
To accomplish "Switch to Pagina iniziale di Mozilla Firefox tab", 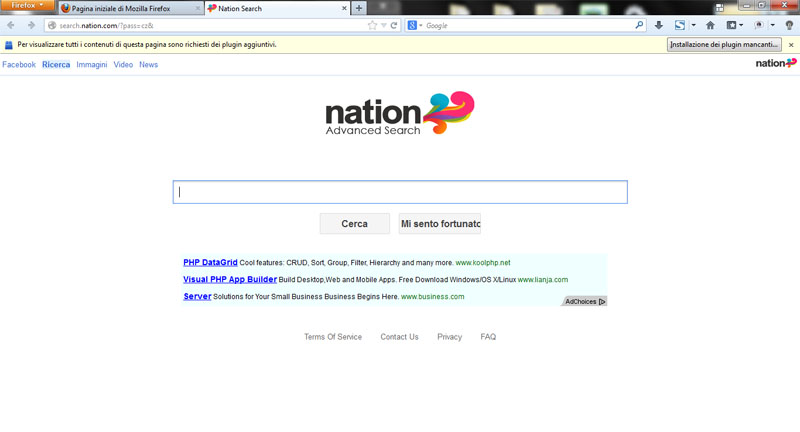I will [x=130, y=8].
